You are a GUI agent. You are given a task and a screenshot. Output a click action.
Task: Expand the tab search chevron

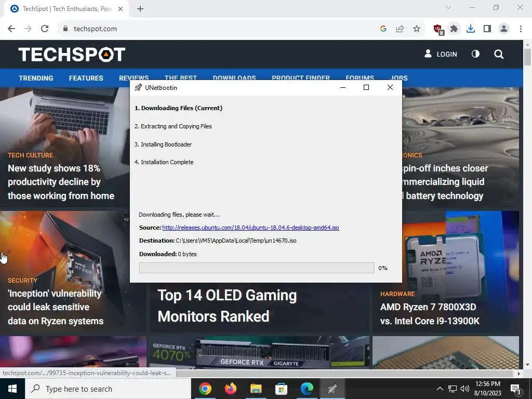point(448,7)
